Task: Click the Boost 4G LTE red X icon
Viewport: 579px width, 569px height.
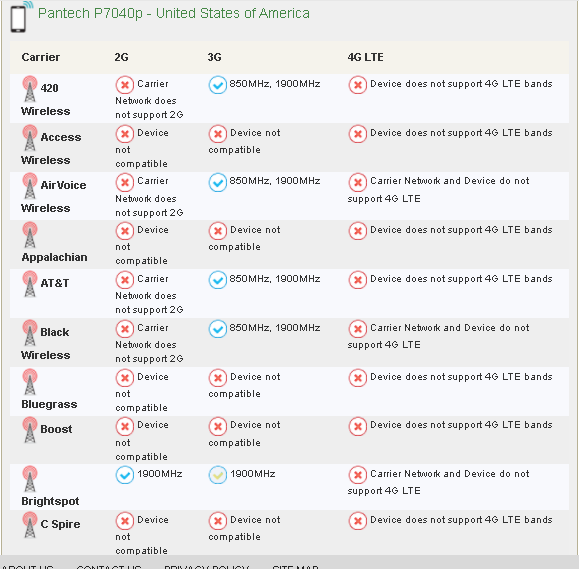Action: [357, 426]
